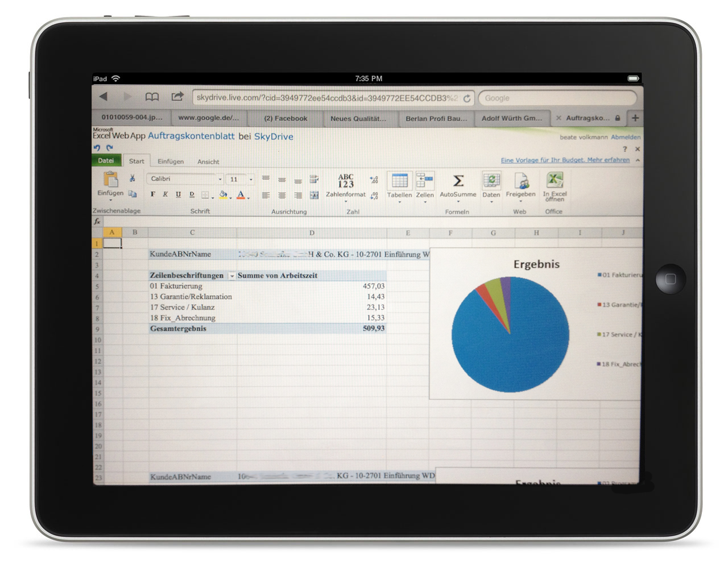Switch to the Start ribbon tab
The image size is (728, 563).
tap(136, 161)
